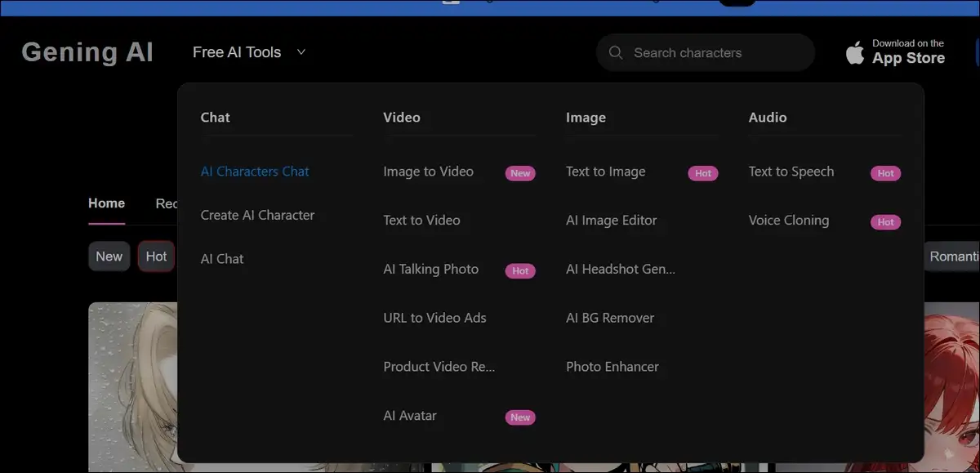
Task: Open AI Avatar tool
Action: (x=410, y=416)
